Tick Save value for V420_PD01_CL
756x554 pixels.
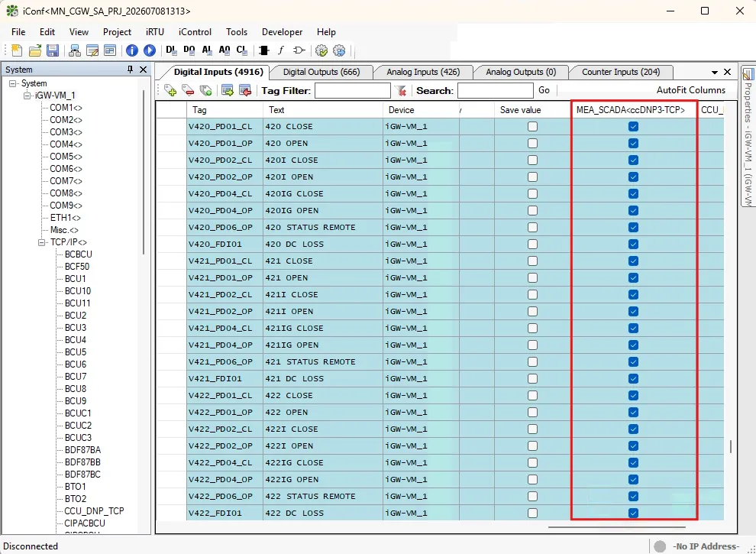point(532,126)
